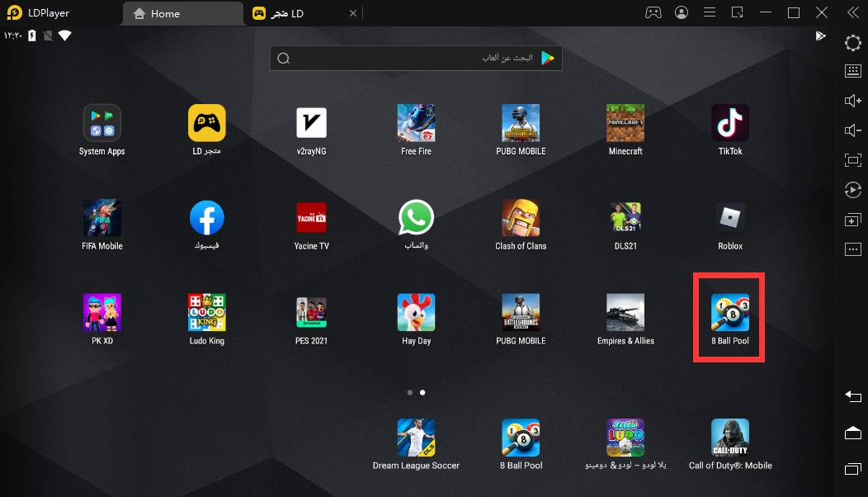Image resolution: width=868 pixels, height=497 pixels.
Task: Click the Google Play icon in the search bar
Action: (x=548, y=58)
